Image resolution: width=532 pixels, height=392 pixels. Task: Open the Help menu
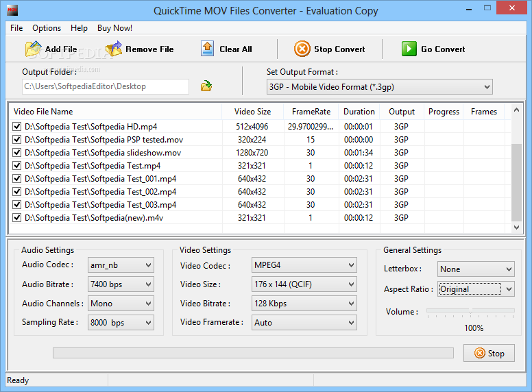[79, 28]
